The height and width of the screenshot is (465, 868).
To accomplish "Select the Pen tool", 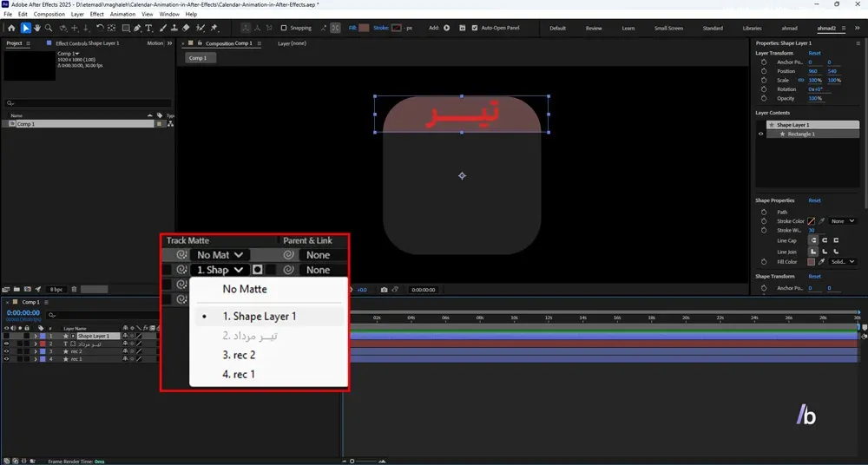I will click(137, 28).
